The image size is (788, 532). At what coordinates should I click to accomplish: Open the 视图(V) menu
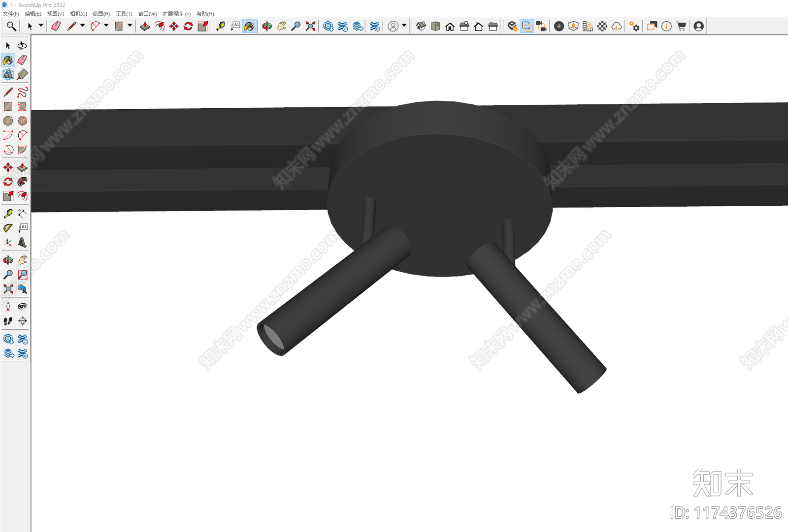56,14
